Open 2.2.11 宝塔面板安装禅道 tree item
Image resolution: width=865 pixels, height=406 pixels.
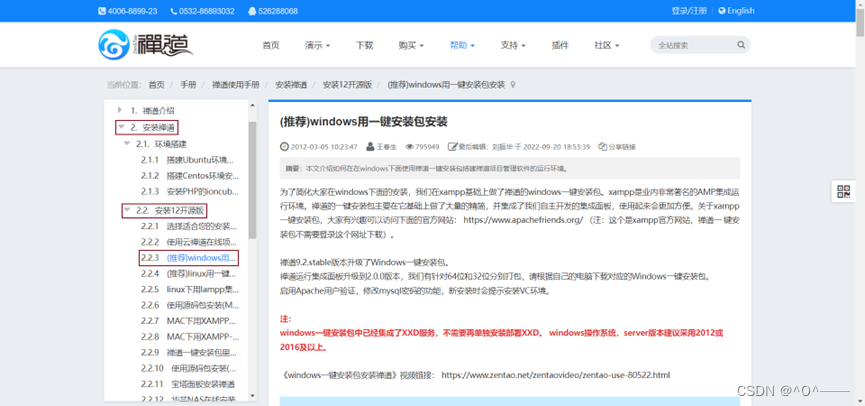[x=188, y=384]
